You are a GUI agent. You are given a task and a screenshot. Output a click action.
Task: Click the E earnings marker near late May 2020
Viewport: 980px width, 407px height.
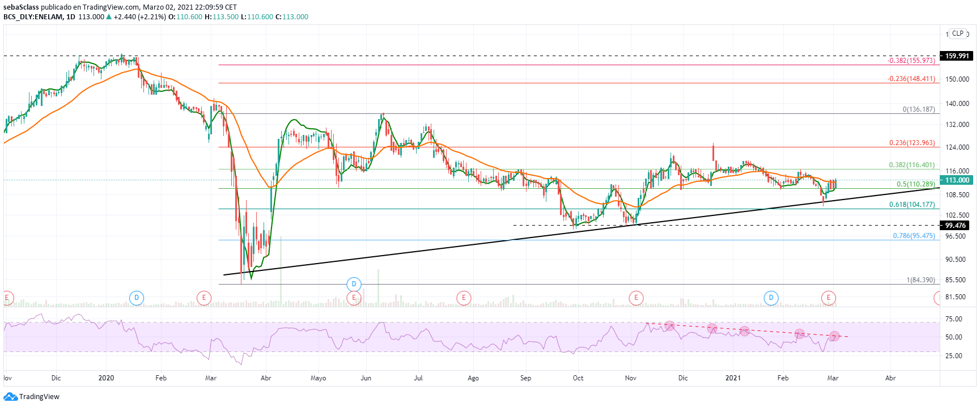click(354, 298)
